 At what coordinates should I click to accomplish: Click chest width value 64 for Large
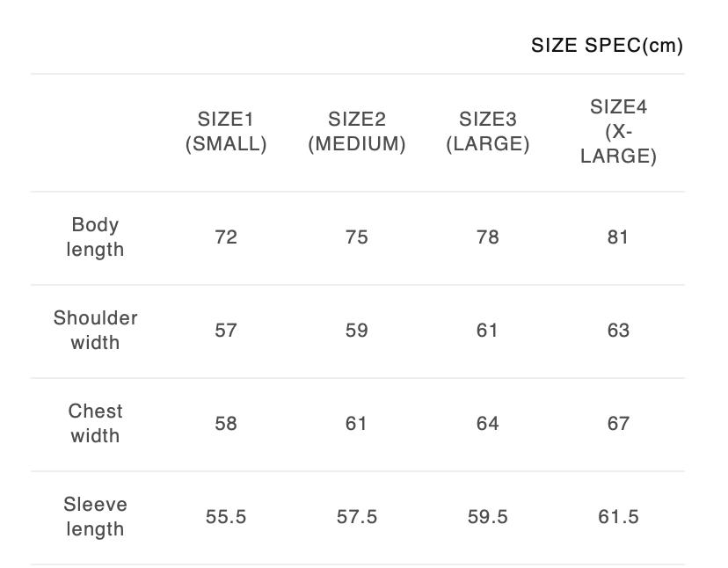point(488,424)
